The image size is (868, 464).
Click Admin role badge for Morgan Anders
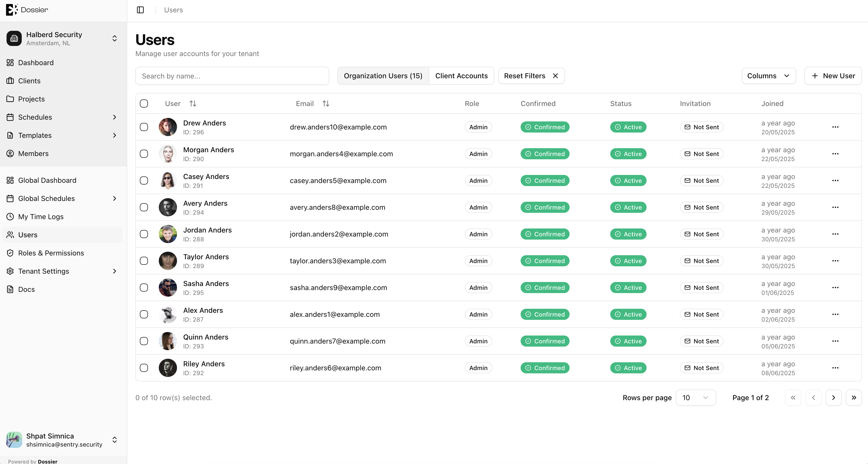click(x=478, y=154)
